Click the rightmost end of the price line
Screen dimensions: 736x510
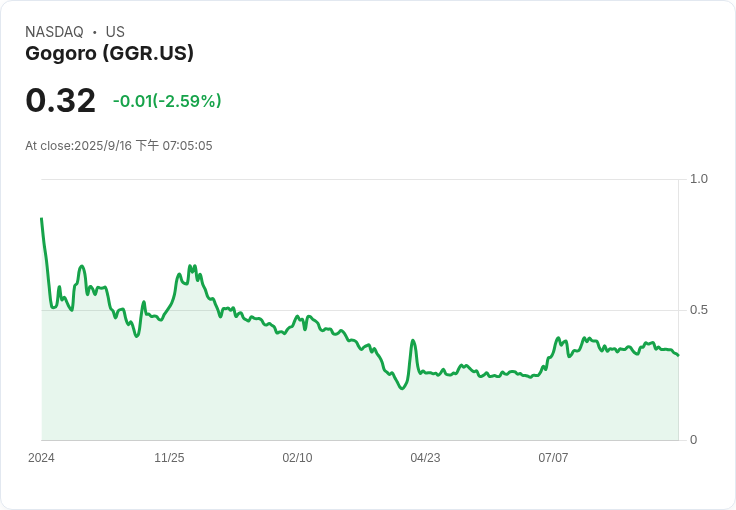click(x=678, y=355)
